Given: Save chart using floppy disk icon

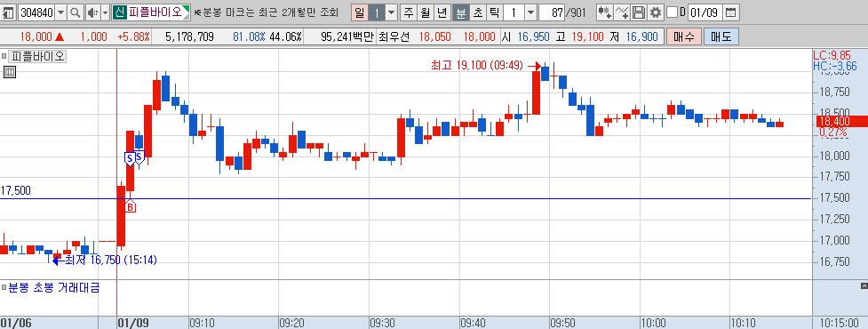Looking at the screenshot, I should click(x=639, y=12).
